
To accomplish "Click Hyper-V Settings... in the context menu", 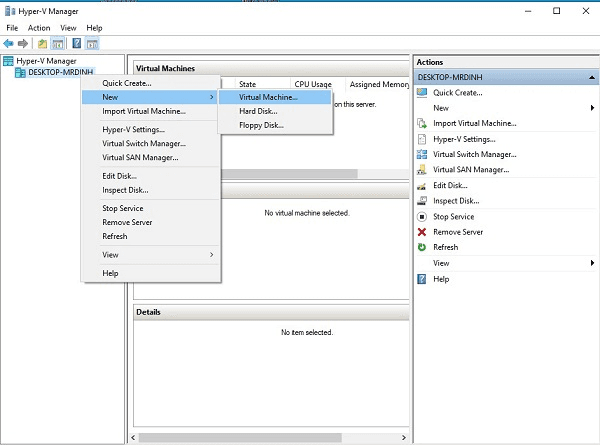I will click(x=133, y=129).
